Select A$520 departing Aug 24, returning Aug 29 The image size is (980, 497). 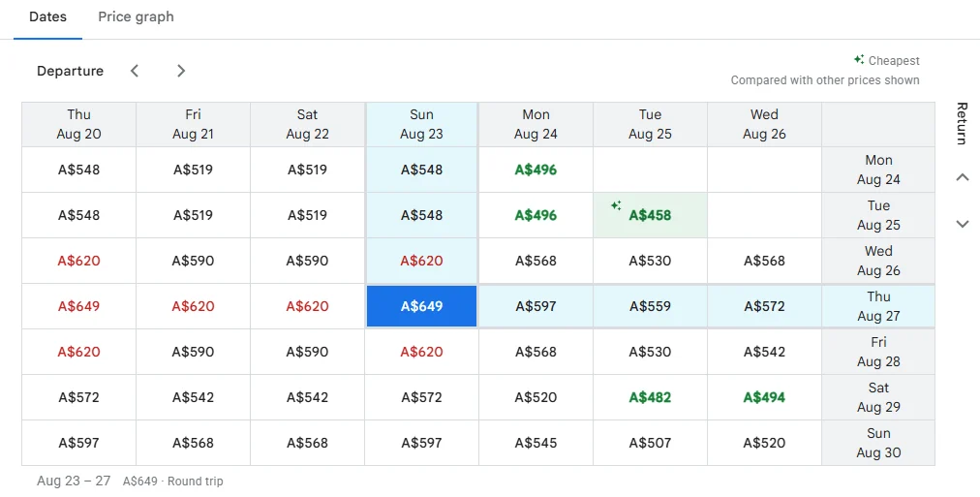[536, 397]
